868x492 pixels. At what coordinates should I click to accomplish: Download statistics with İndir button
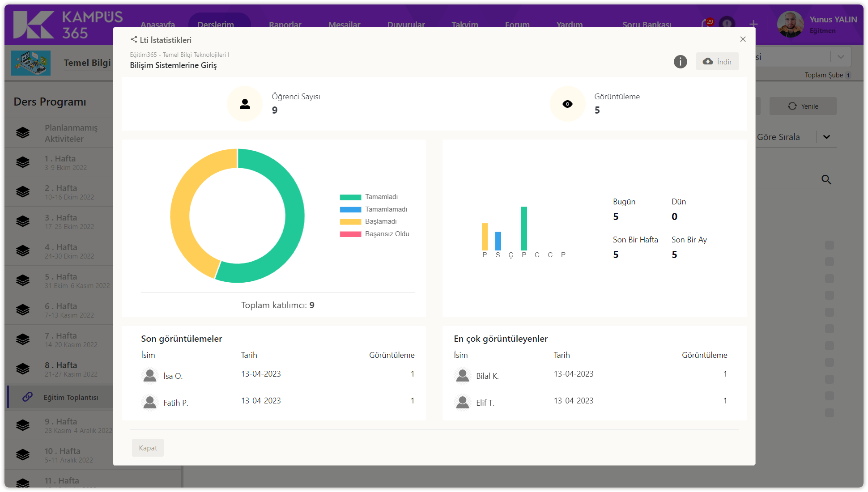coord(717,62)
